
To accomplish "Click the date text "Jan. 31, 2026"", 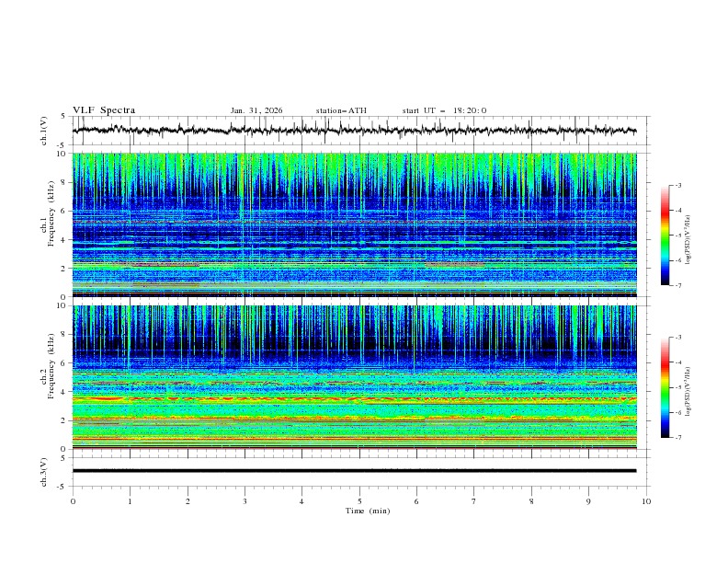I will click(256, 110).
